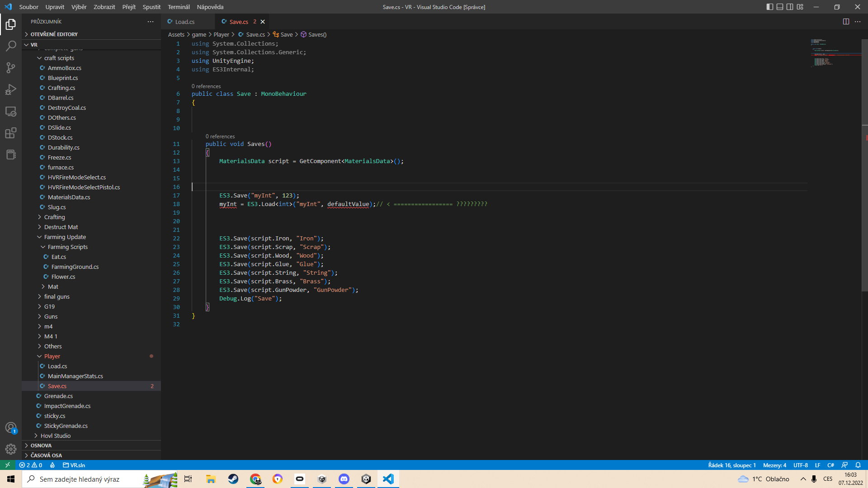
Task: Collapse the Player folder
Action: pos(91,356)
